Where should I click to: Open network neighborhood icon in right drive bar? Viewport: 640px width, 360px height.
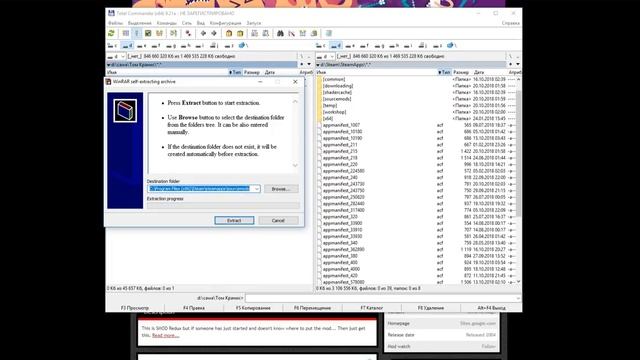pyautogui.click(x=452, y=45)
